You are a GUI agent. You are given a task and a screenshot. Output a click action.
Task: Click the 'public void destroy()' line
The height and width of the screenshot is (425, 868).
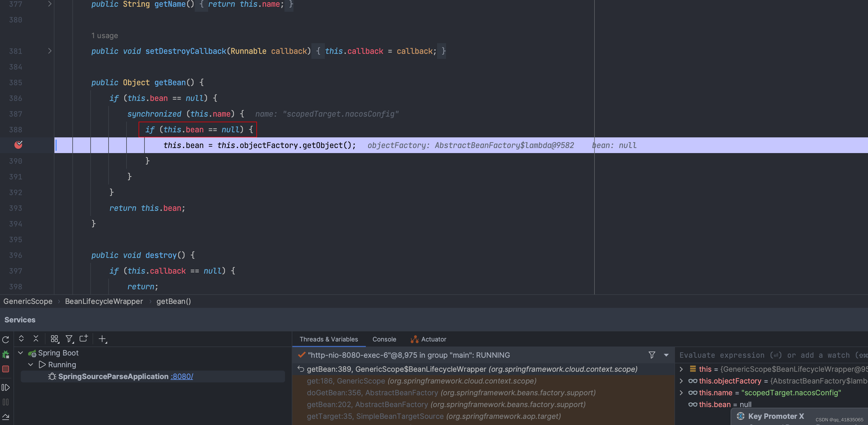tap(143, 255)
